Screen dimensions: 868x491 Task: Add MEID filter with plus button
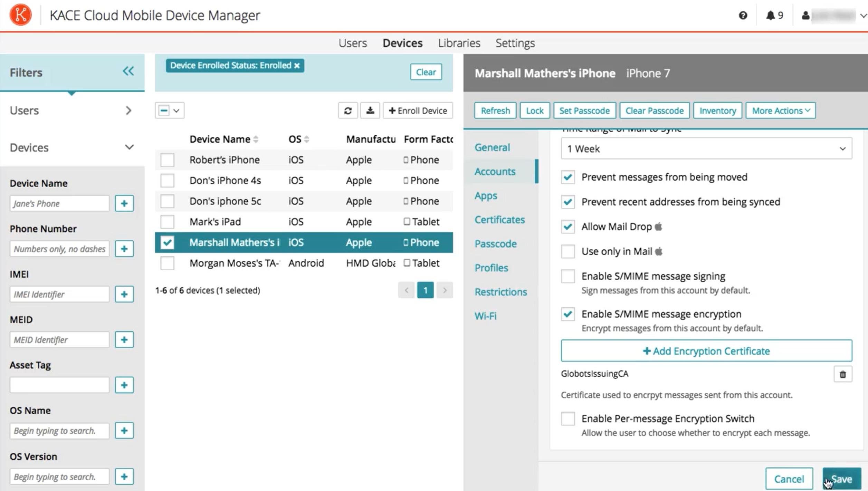pyautogui.click(x=124, y=340)
